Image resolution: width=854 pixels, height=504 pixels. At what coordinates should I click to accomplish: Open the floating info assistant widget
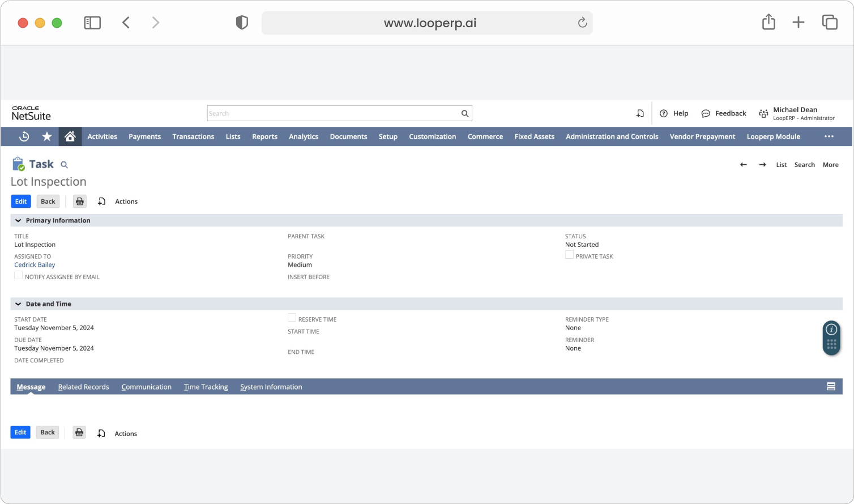(x=831, y=338)
